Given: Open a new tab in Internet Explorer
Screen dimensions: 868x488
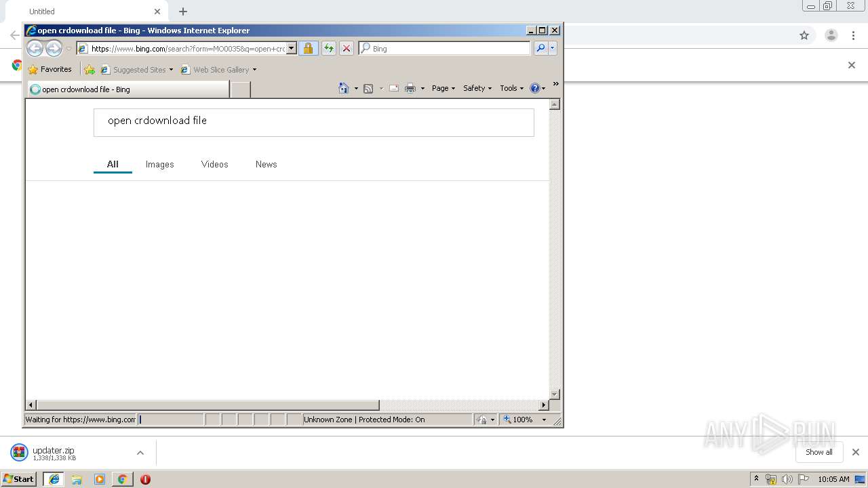Looking at the screenshot, I should [x=241, y=89].
